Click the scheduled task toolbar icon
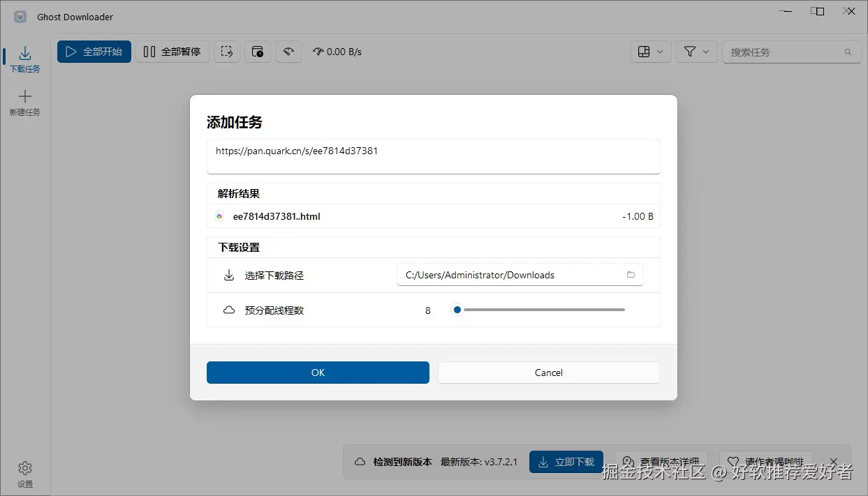 [x=258, y=52]
